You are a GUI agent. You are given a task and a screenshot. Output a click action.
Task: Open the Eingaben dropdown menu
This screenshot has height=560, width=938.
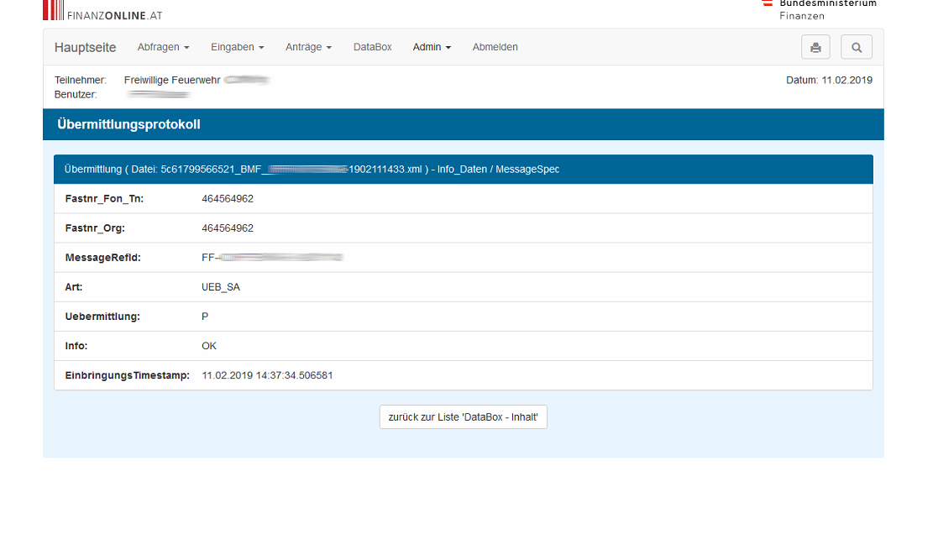coord(237,47)
